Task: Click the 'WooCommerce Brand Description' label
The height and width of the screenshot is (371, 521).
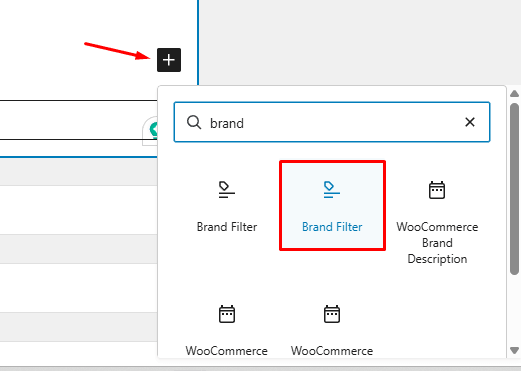Action: tap(437, 243)
